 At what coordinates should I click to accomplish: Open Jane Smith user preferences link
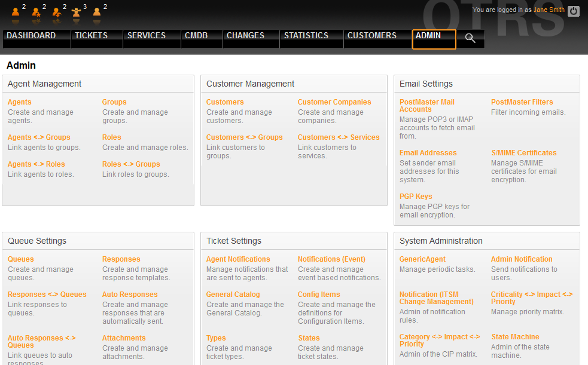click(x=549, y=10)
